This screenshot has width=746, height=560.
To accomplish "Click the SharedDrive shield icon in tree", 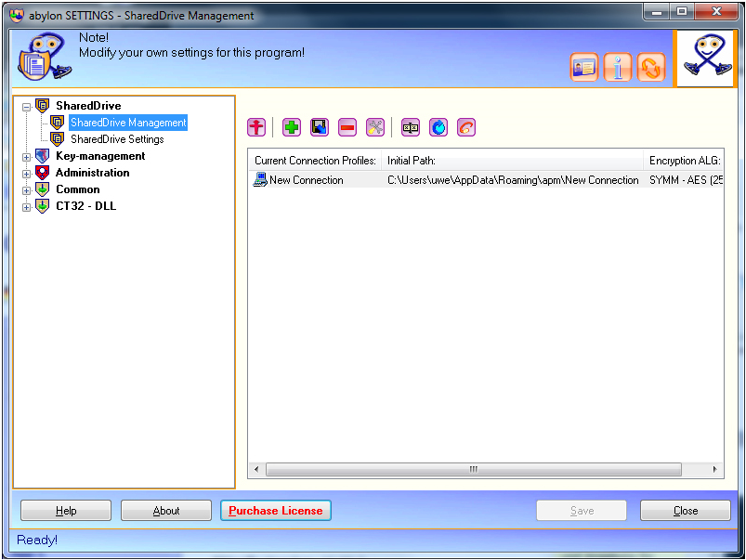I will [43, 105].
